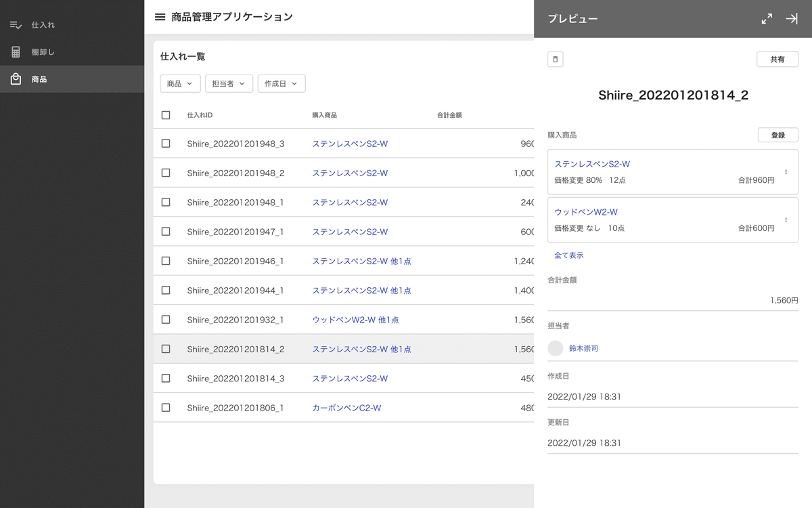Open ステンレスペンS2-W link in preview card

(592, 164)
